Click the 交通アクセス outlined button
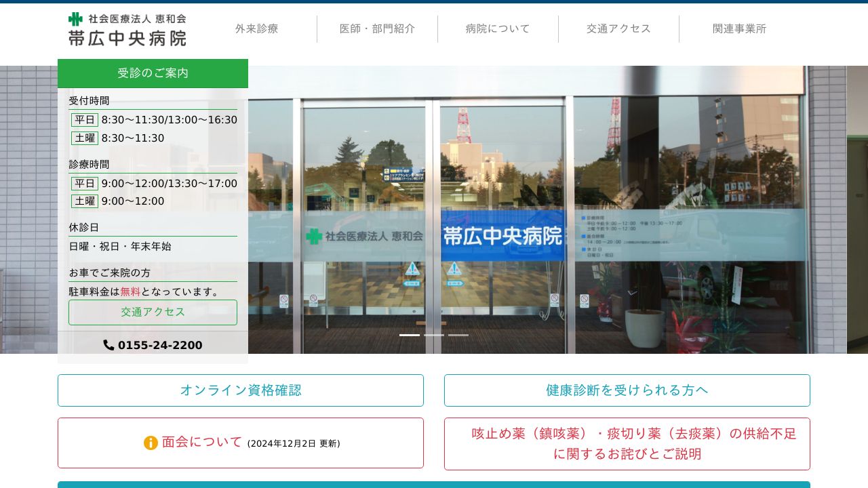Screen dimensions: 868x488 click(x=153, y=312)
